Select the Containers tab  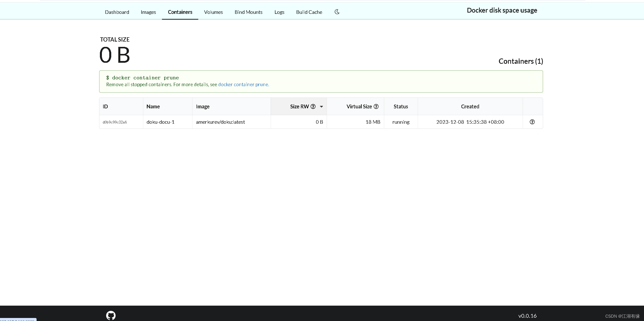tap(180, 12)
